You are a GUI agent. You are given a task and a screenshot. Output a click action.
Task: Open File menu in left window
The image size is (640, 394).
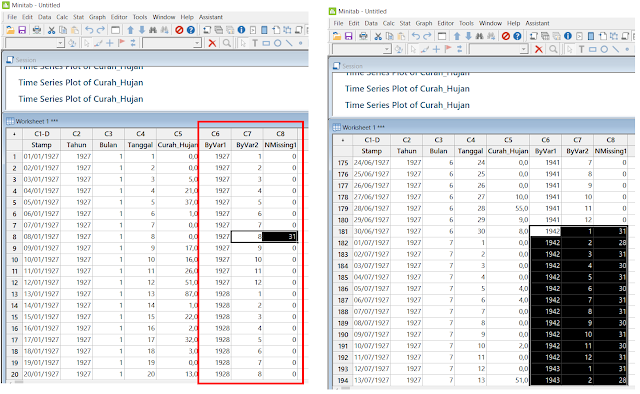(x=12, y=17)
